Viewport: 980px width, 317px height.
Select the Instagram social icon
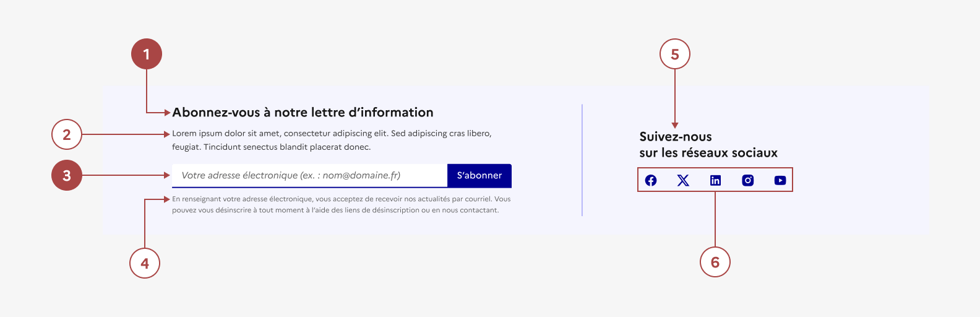pyautogui.click(x=748, y=180)
